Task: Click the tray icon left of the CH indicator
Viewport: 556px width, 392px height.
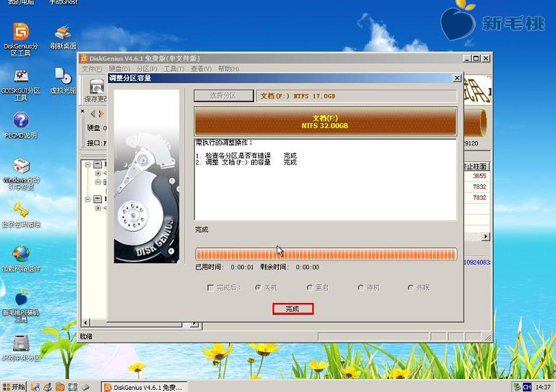Action: pyautogui.click(x=518, y=387)
